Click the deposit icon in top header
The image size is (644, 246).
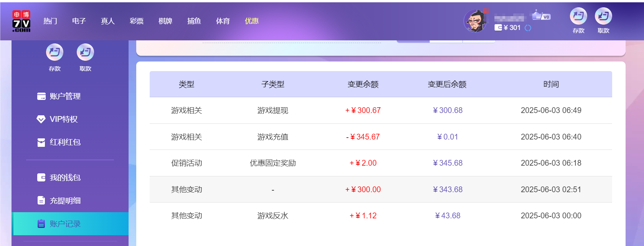pyautogui.click(x=578, y=16)
